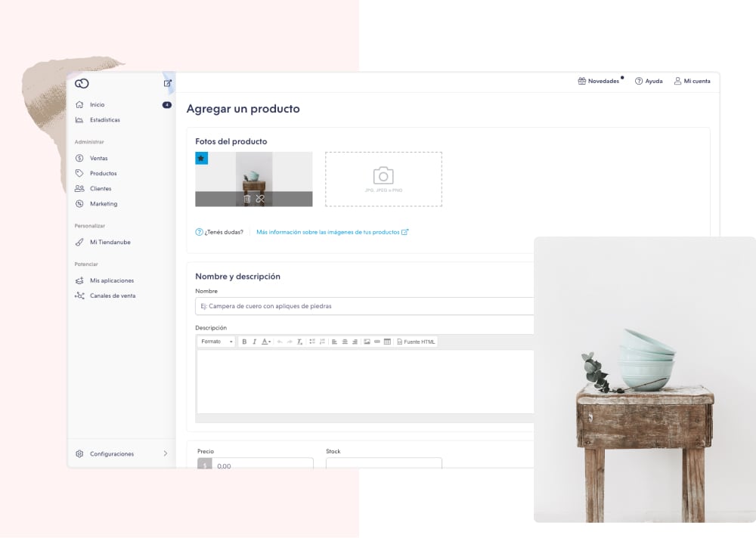Click the unlink icon on the photo thumbnail
This screenshot has width=756, height=538.
260,199
